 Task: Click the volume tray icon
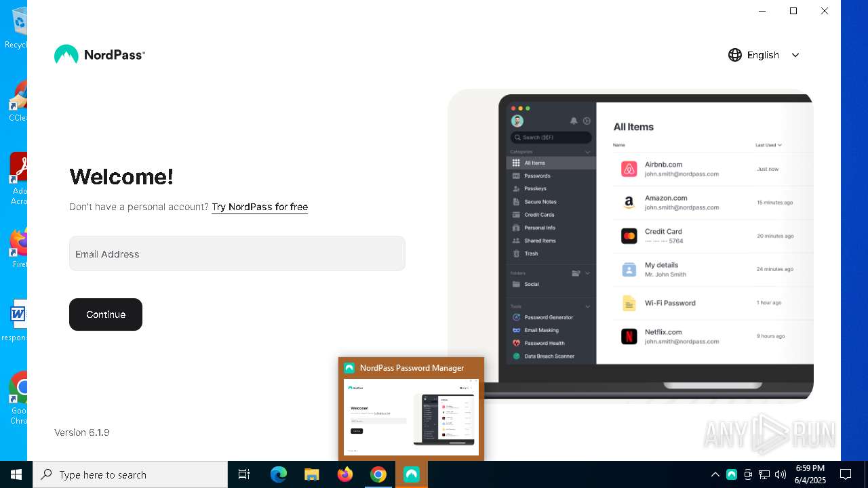(781, 474)
